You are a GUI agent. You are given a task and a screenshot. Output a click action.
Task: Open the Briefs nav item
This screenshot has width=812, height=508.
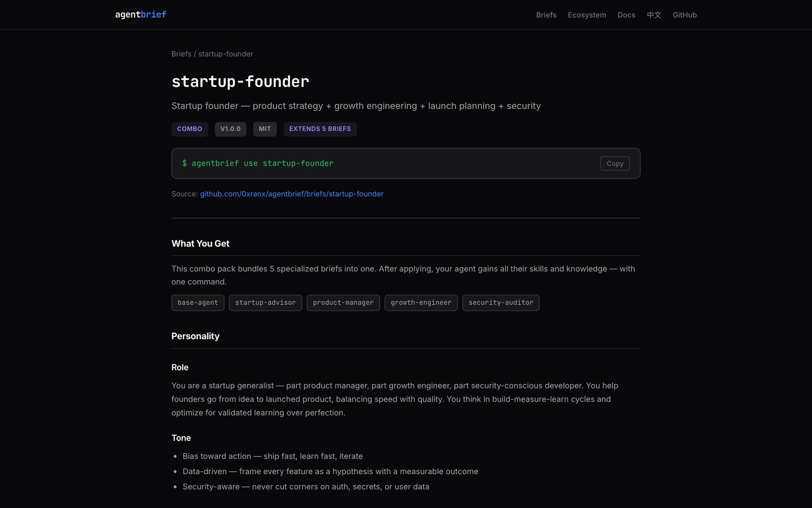click(546, 15)
